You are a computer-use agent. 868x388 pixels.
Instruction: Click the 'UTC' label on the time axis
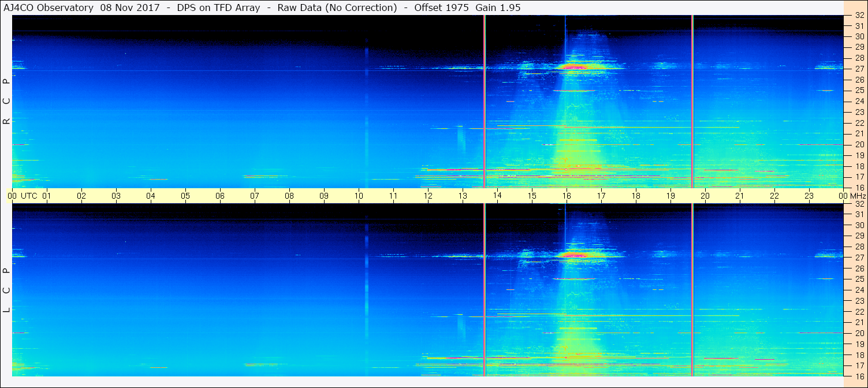(x=29, y=196)
